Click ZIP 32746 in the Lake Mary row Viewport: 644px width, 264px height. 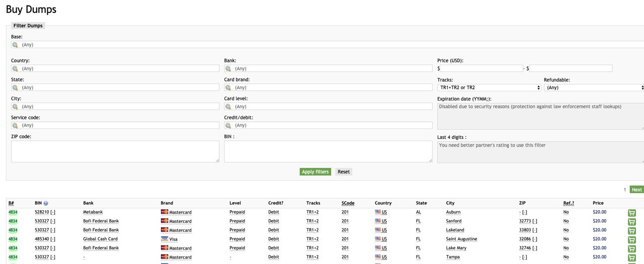coord(525,248)
